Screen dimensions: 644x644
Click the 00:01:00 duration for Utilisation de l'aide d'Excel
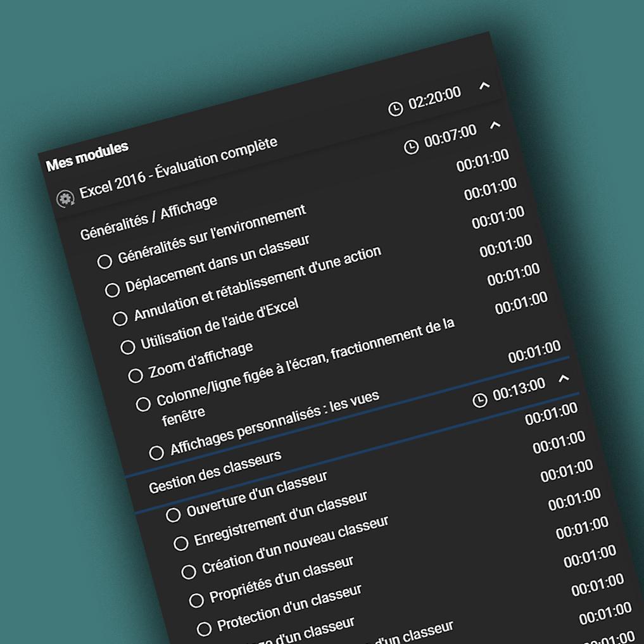tap(506, 246)
